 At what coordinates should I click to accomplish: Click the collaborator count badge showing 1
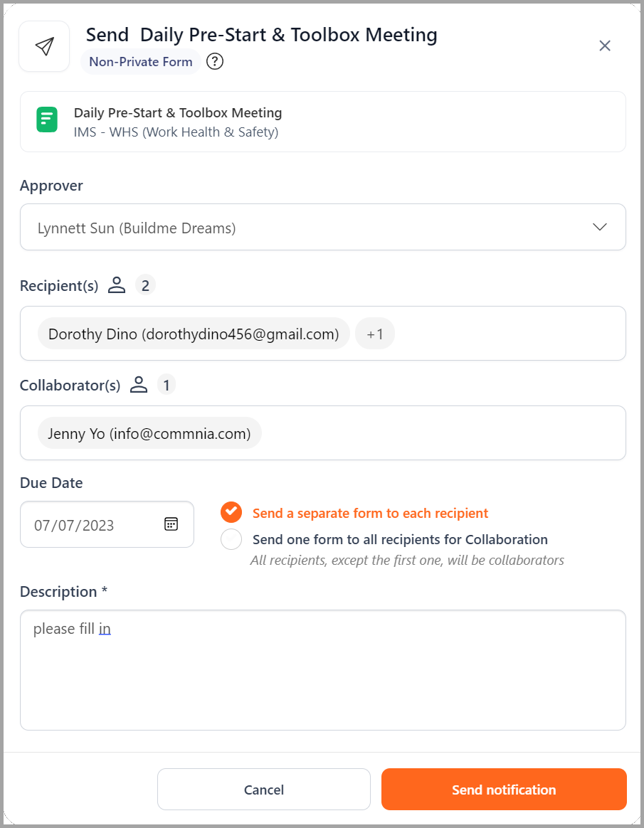pyautogui.click(x=167, y=384)
